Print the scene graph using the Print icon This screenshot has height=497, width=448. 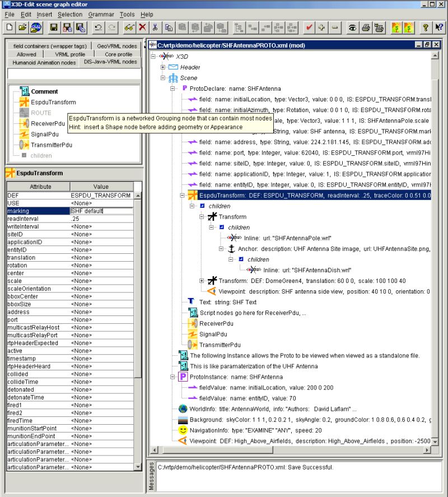click(x=367, y=26)
